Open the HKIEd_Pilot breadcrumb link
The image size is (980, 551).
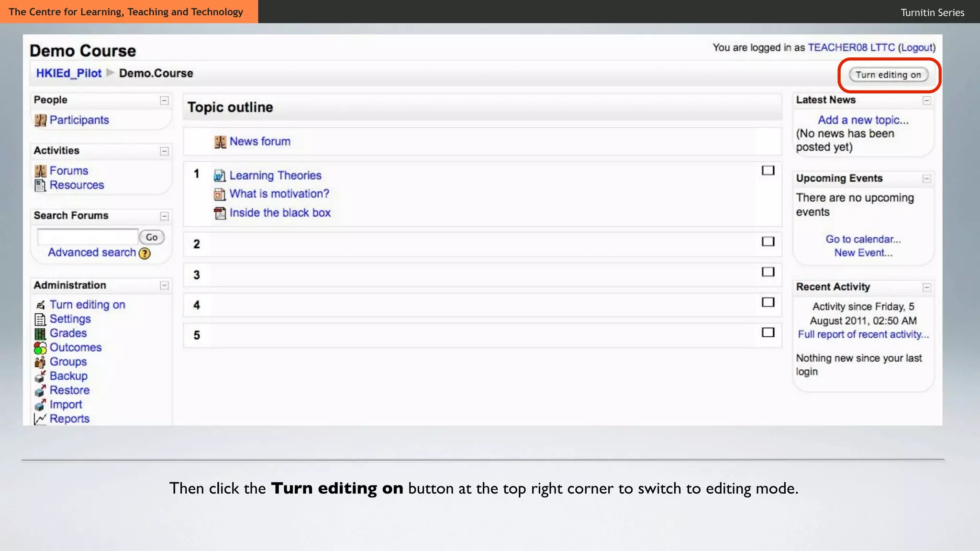click(69, 73)
